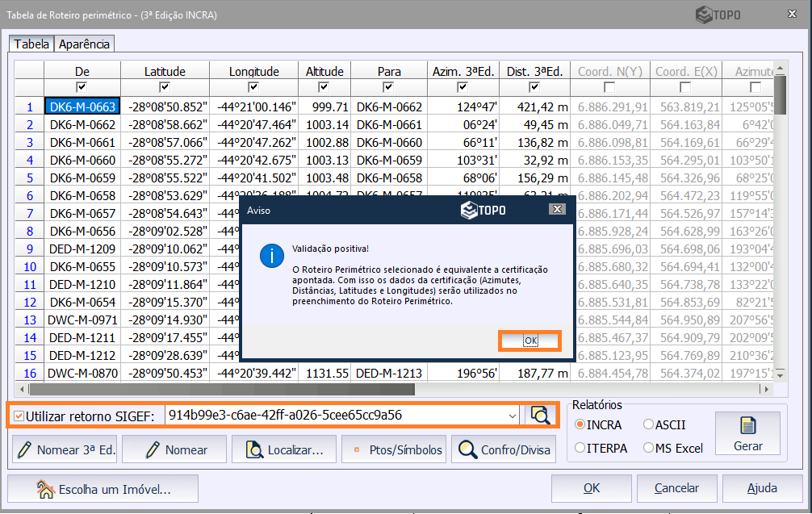This screenshot has height=514, width=812.
Task: Click the Ptos/Símbolos point icon button
Action: pyautogui.click(x=355, y=450)
